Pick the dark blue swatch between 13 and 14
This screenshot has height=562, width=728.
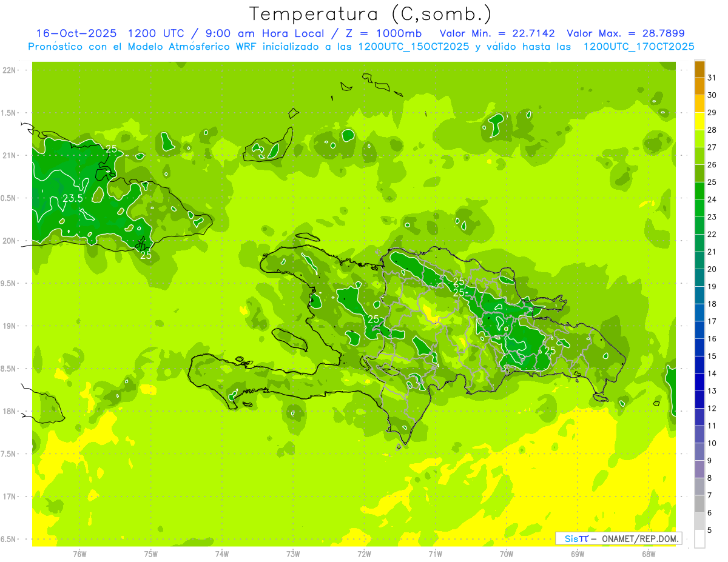click(x=699, y=382)
